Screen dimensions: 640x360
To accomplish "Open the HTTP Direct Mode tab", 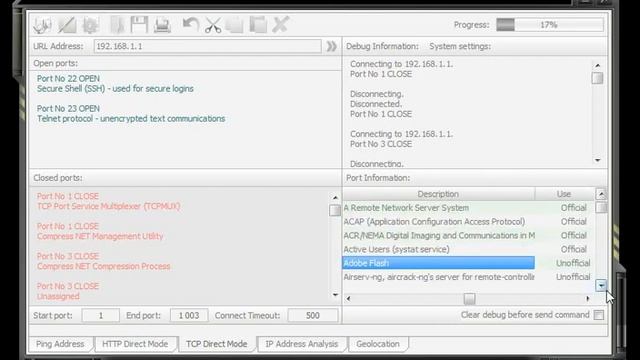I will [x=135, y=344].
